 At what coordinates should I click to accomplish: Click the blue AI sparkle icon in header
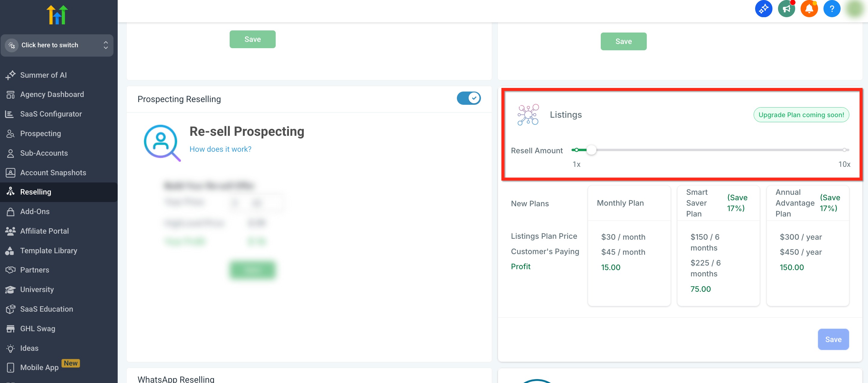point(763,9)
